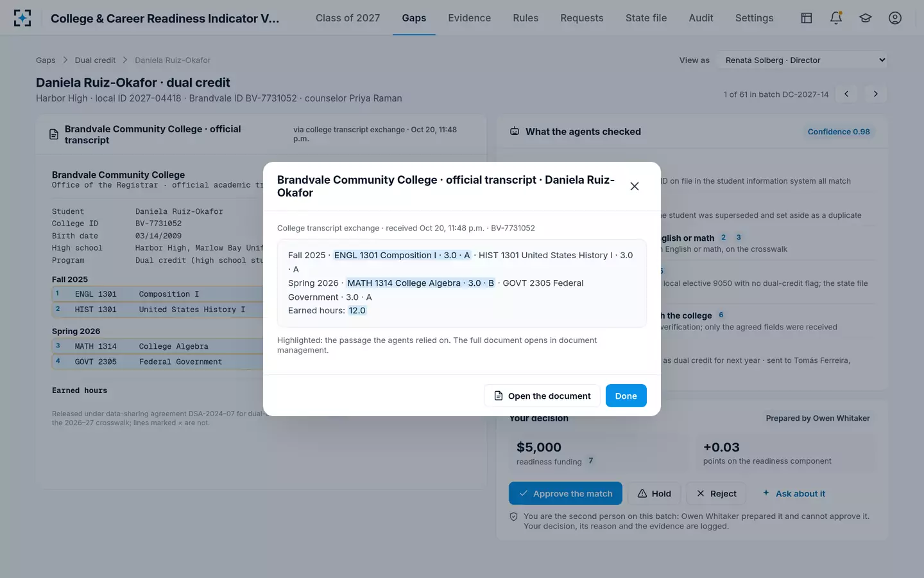The width and height of the screenshot is (924, 578).
Task: Click the document icon beside transcript heading
Action: [x=54, y=135]
